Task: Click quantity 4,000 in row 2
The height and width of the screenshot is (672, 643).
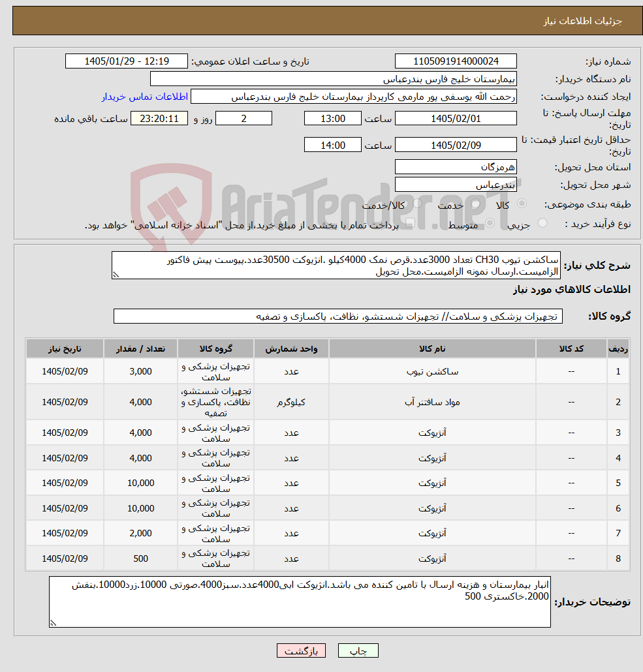Action: click(140, 402)
